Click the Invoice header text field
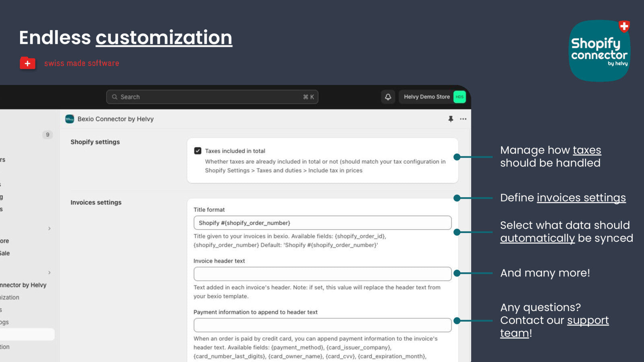The height and width of the screenshot is (362, 644). (x=322, y=274)
